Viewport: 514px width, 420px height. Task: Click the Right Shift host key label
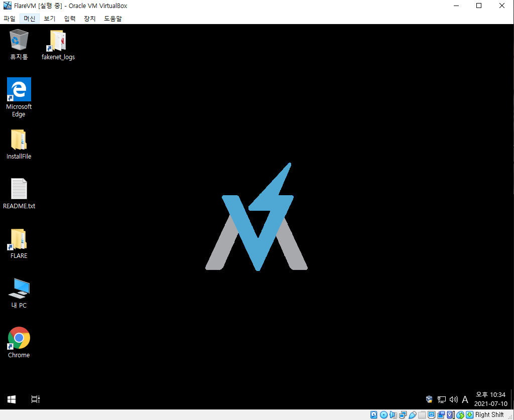coord(489,415)
